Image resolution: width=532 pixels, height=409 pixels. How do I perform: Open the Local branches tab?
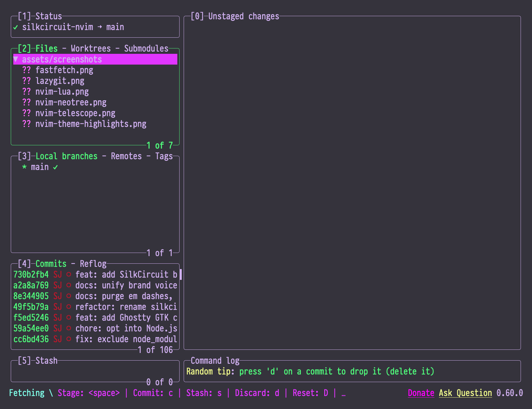click(66, 156)
